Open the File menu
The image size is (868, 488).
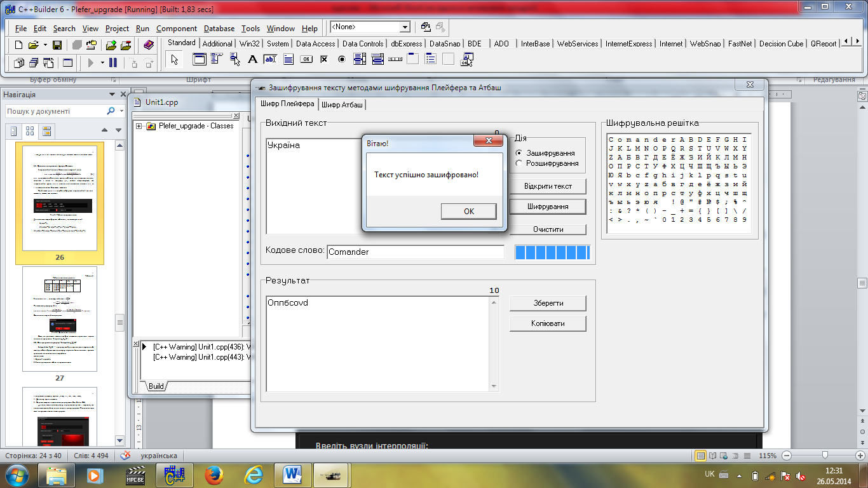click(21, 29)
